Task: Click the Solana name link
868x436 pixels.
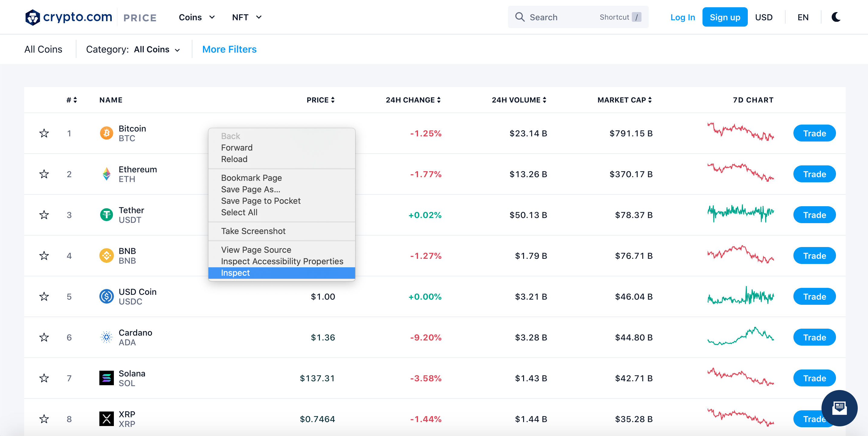Action: [132, 373]
